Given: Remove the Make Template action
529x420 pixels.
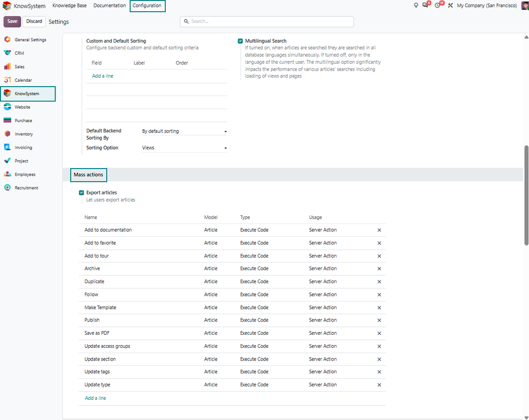Looking at the screenshot, I should [x=379, y=308].
